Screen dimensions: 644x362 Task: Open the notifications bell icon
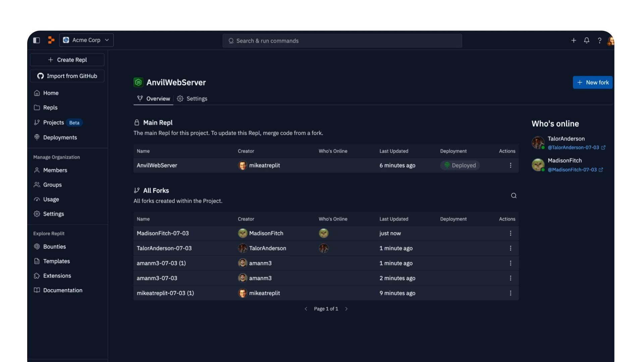tap(586, 41)
